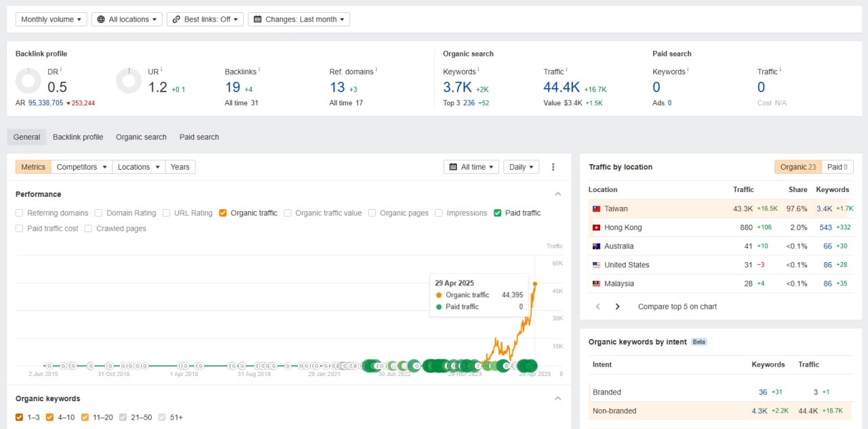Enable Crawled pages checkbox
The height and width of the screenshot is (429, 868).
(89, 229)
